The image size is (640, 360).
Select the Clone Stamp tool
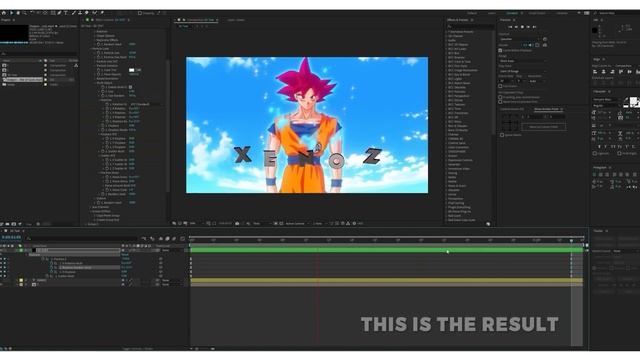coord(80,13)
